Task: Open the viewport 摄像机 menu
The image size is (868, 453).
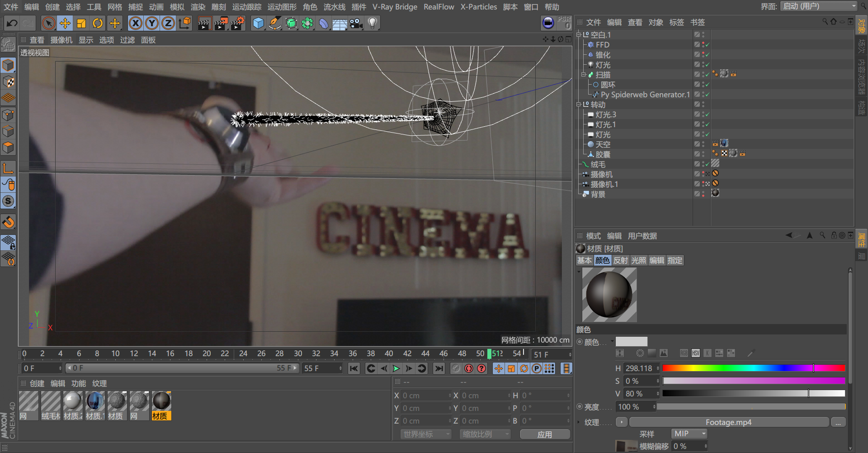Action: click(x=61, y=40)
